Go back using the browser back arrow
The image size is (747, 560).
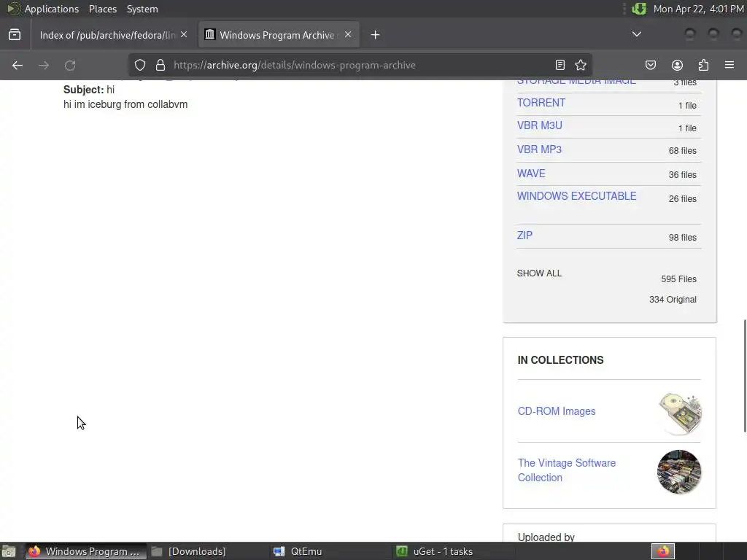(x=18, y=65)
